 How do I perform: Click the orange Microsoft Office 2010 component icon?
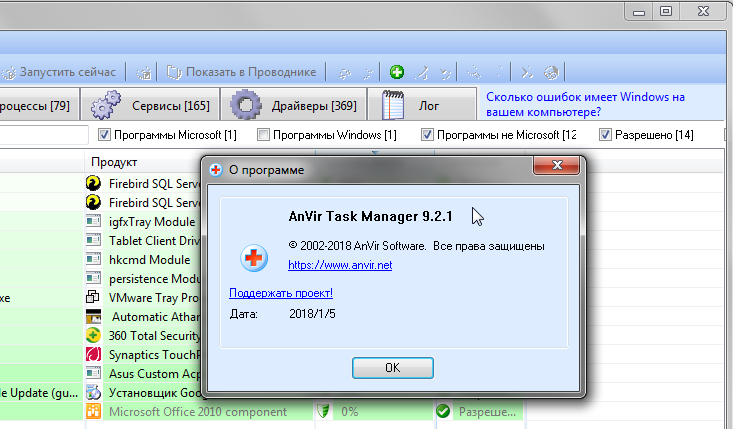(x=93, y=411)
